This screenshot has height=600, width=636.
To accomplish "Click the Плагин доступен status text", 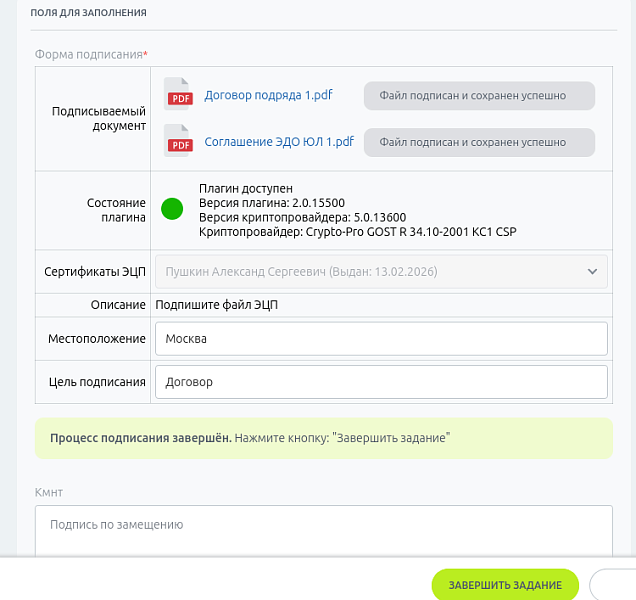I will pos(246,188).
